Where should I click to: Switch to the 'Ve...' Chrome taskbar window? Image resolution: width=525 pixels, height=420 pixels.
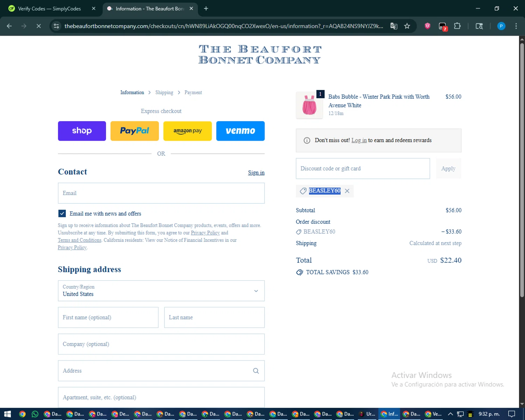pyautogui.click(x=433, y=414)
